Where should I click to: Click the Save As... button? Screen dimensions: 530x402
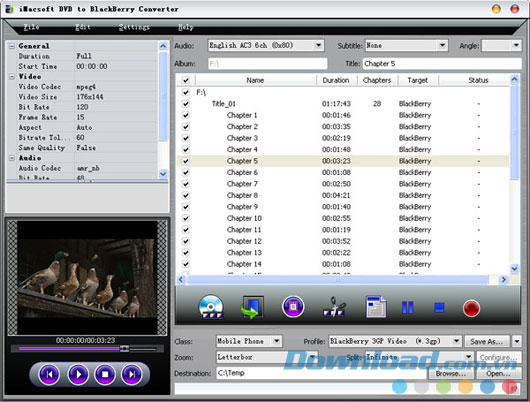tap(488, 341)
